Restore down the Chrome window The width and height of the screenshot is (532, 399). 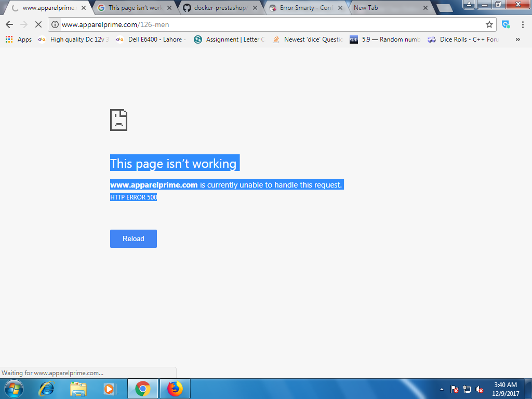(498, 4)
